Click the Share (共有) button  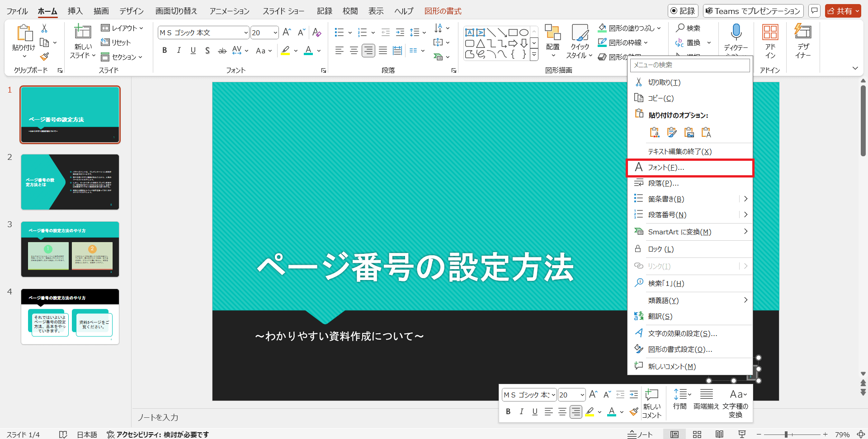(843, 11)
